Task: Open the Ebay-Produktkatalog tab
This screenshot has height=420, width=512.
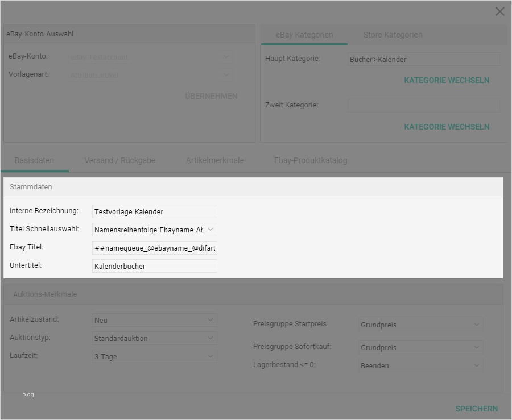Action: (311, 160)
